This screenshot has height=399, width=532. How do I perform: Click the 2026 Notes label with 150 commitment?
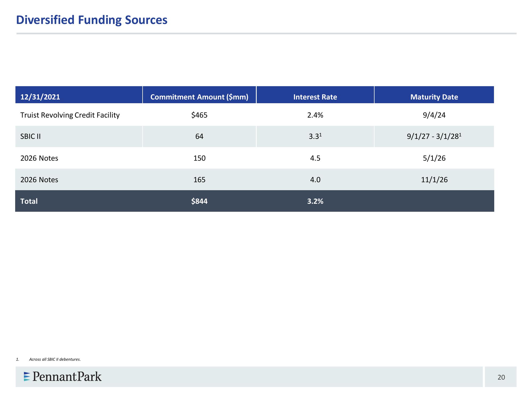tap(39, 158)
